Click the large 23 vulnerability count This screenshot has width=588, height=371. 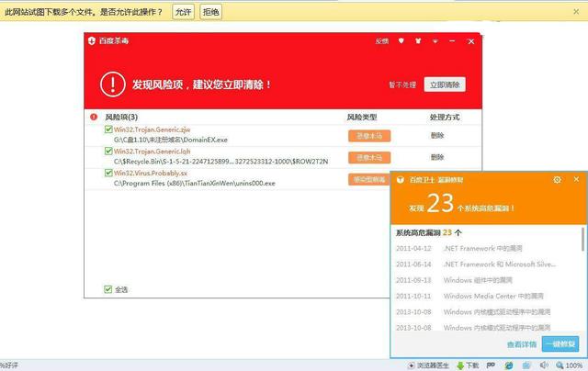click(440, 204)
